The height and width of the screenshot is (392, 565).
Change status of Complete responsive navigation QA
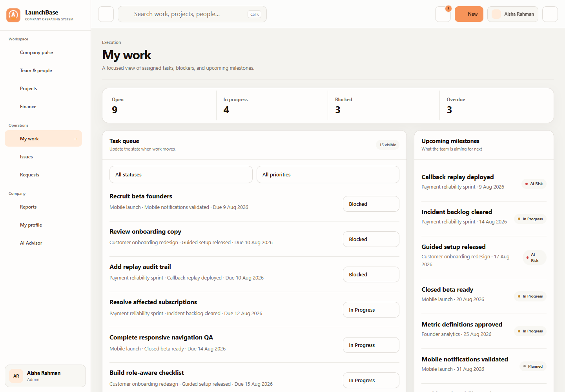tap(371, 345)
